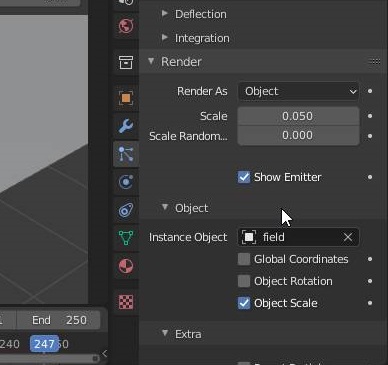Click the animate dot next to Scale Randomness
Viewport: 388px width, 365px height.
[370, 136]
